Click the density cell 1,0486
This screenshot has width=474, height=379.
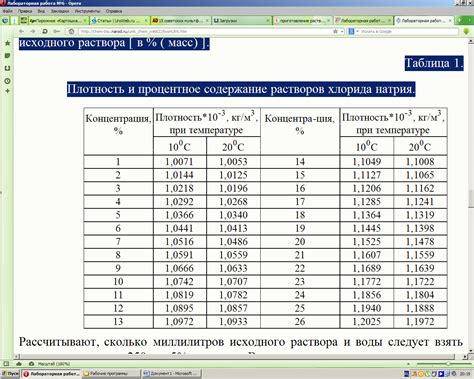coord(233,242)
